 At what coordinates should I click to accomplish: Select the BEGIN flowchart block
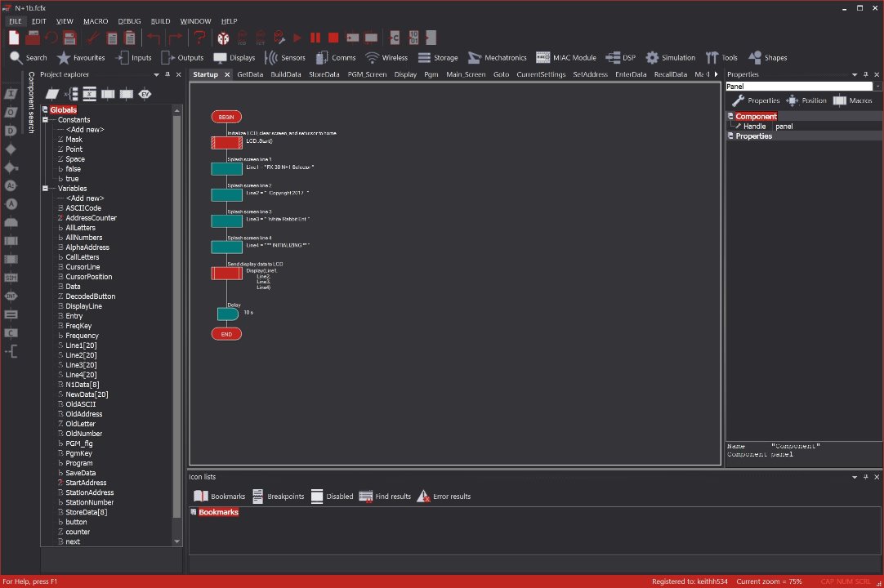(226, 117)
